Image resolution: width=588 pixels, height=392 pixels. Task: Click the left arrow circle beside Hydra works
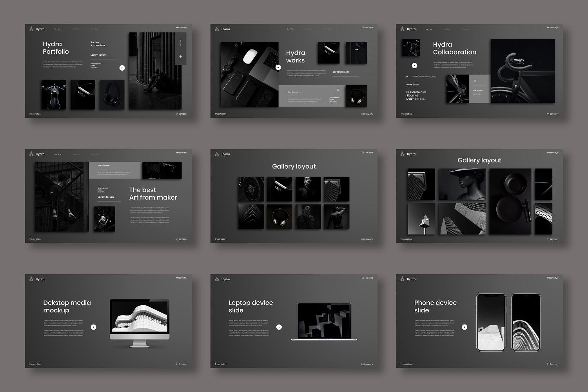278,67
